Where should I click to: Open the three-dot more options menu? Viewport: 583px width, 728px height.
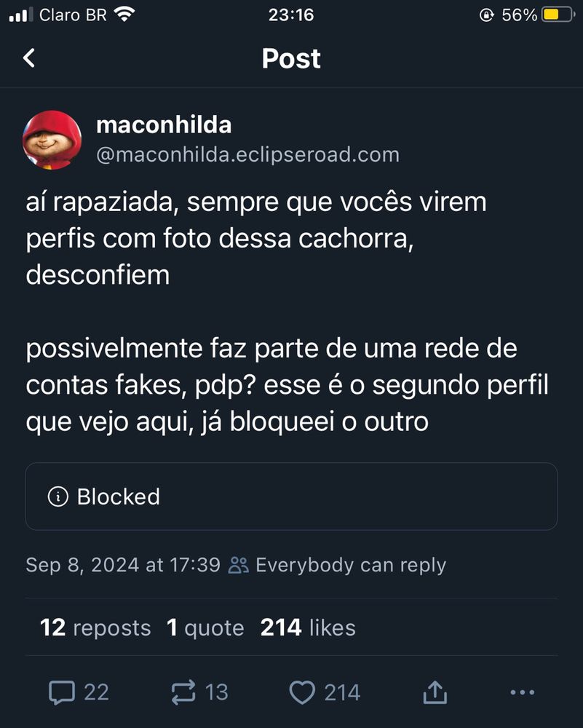click(x=522, y=692)
